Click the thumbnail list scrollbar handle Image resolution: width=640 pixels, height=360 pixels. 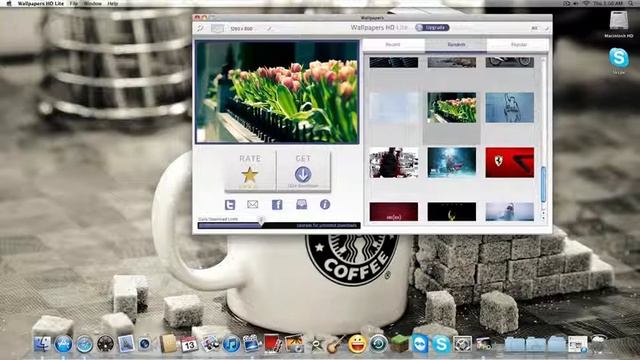point(543,184)
